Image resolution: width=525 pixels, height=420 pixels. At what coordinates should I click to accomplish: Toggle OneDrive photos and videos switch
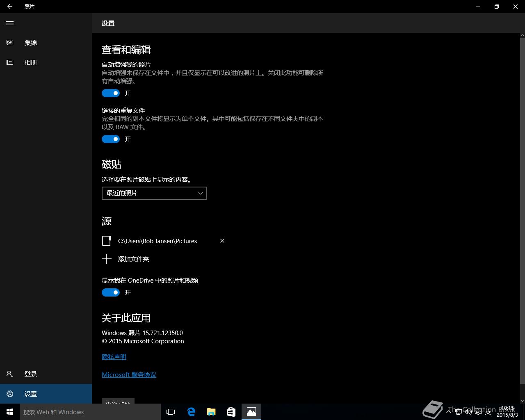111,292
